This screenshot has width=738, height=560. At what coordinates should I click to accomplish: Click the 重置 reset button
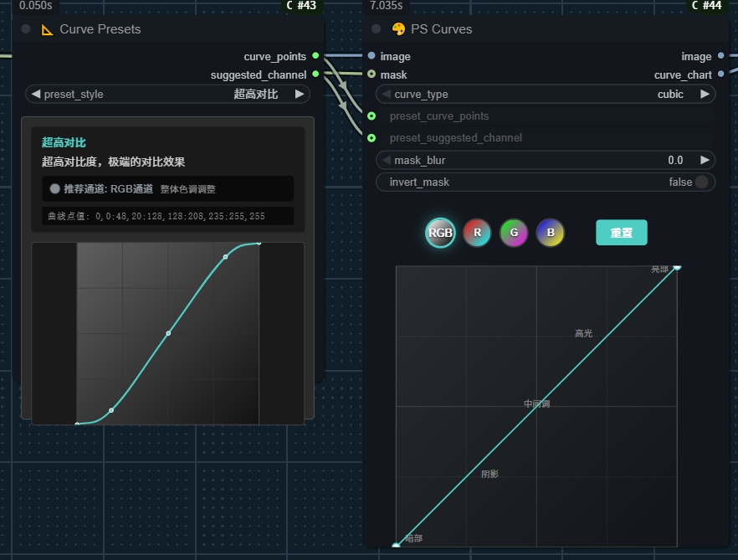click(621, 233)
